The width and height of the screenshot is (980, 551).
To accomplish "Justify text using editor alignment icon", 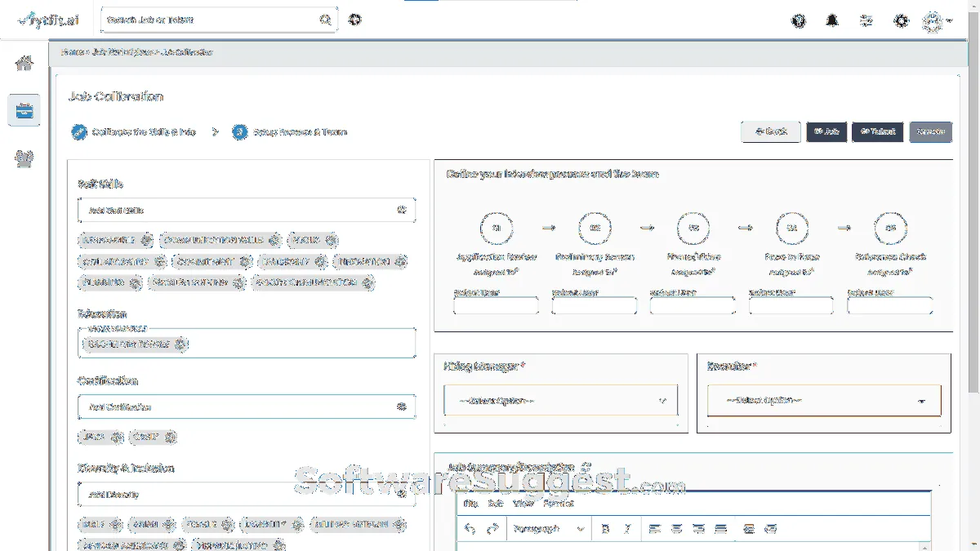I will pos(720,529).
